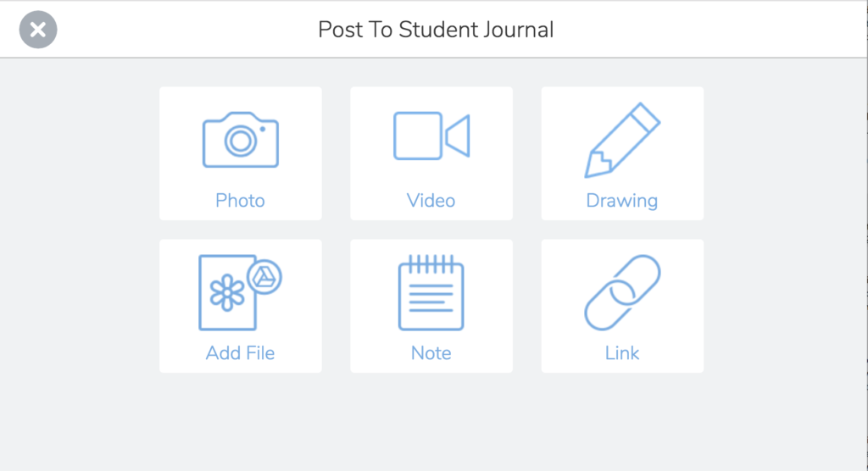The image size is (868, 471).
Task: Select the notepad Note icon
Action: pos(431,292)
